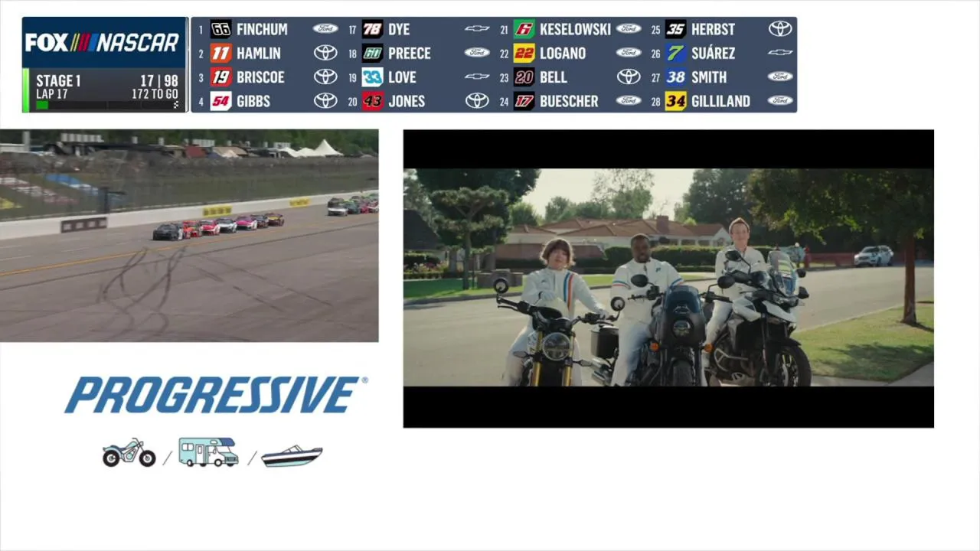Click the STAGE 1 label
This screenshot has width=980, height=551.
coord(58,81)
